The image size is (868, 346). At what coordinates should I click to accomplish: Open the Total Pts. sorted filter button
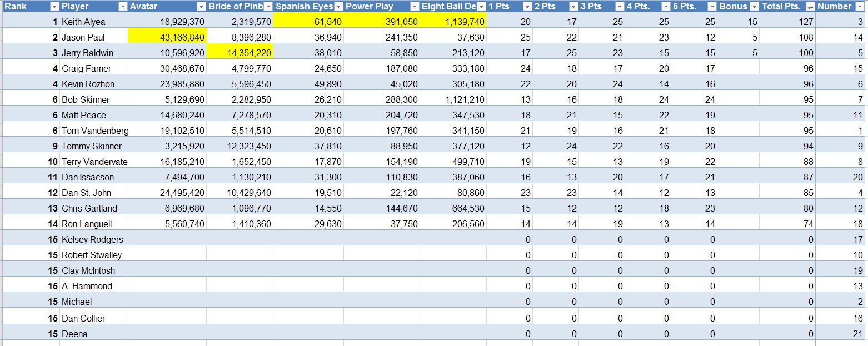810,7
